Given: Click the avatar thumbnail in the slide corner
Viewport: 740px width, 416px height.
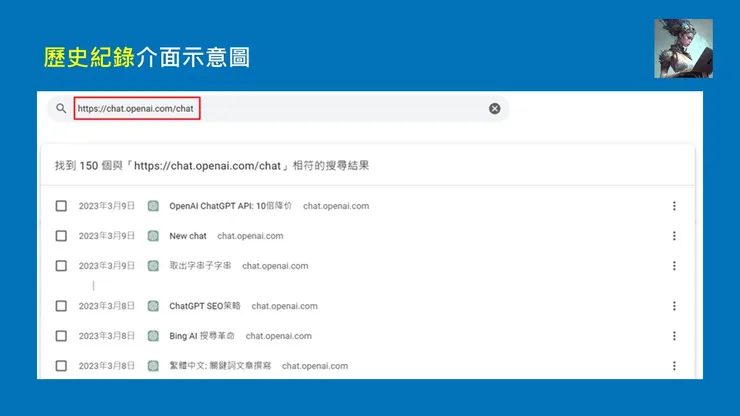Looking at the screenshot, I should [x=683, y=48].
